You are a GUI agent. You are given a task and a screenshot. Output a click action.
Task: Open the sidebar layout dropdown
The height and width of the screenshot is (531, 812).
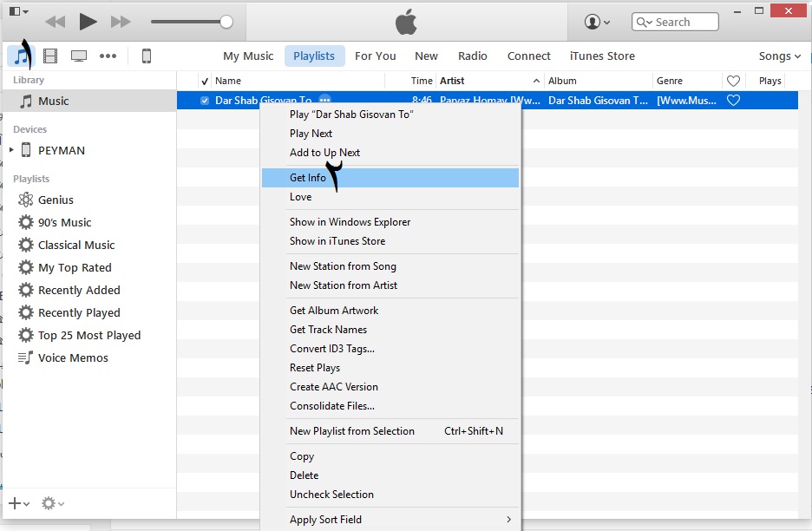(x=18, y=11)
